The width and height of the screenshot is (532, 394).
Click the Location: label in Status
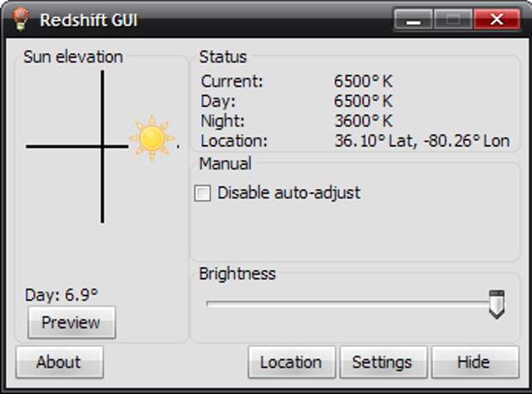tap(234, 141)
